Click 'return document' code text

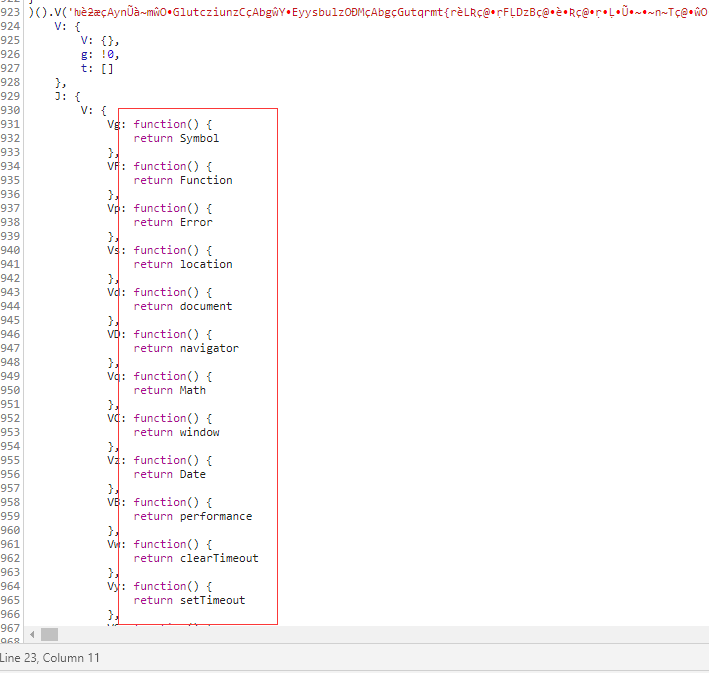pyautogui.click(x=183, y=306)
